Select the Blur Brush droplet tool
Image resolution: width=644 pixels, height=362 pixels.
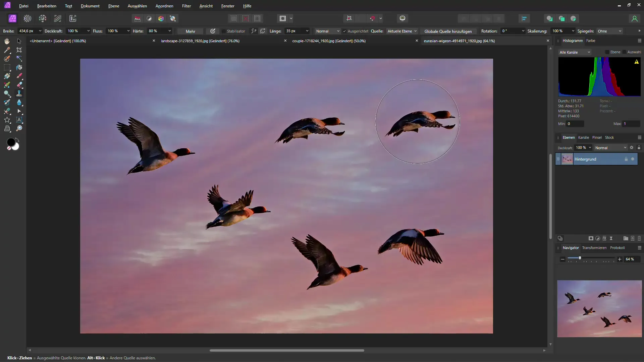coord(19,102)
